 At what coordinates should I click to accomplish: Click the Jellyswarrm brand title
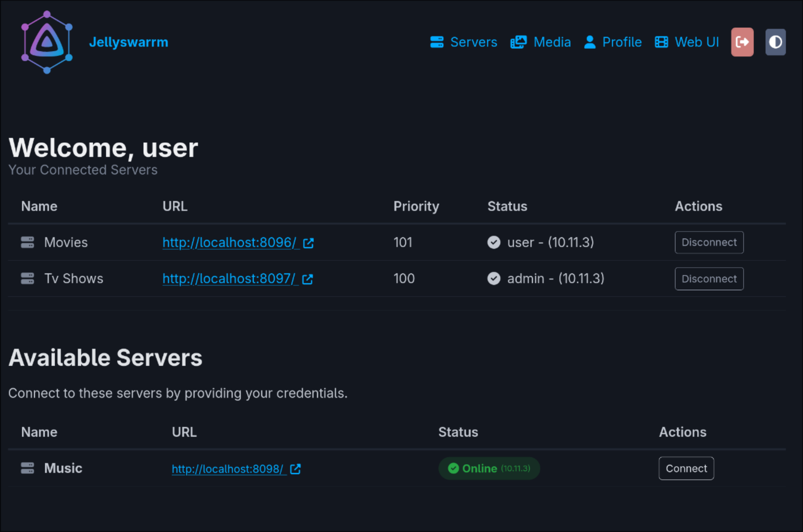pos(128,42)
